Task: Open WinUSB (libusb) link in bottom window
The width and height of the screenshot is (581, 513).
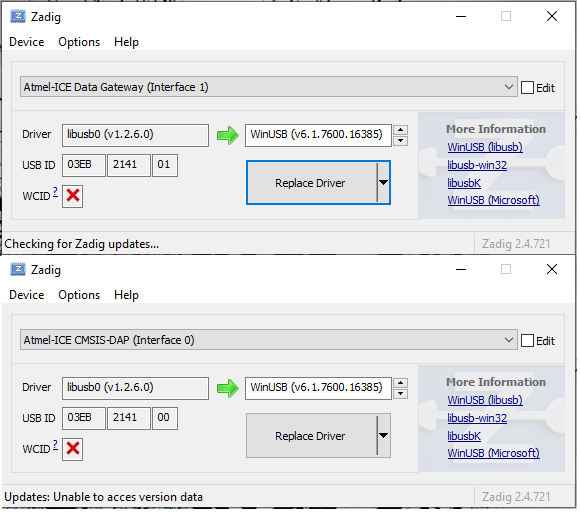Action: (x=485, y=400)
